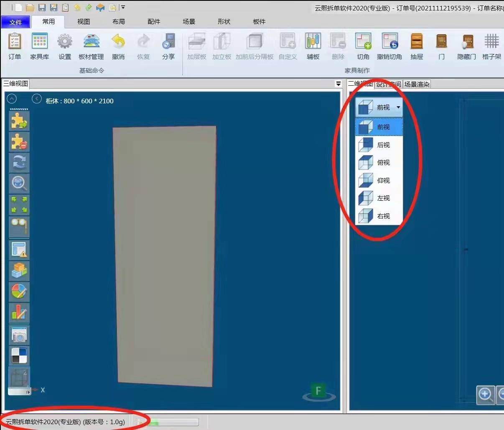Click the zoom-in plus magnifier button
This screenshot has width=504, height=430.
click(x=485, y=394)
